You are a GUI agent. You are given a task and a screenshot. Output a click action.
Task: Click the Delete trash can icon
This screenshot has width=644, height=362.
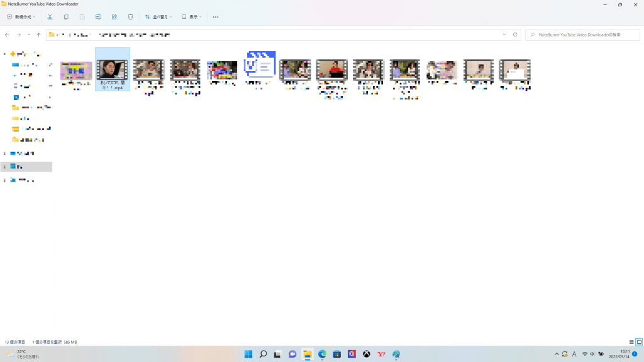(130, 17)
